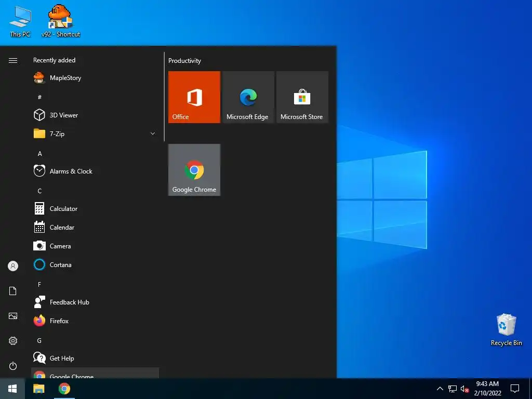Click the muted volume tray icon
This screenshot has width=532, height=399.
click(x=464, y=389)
